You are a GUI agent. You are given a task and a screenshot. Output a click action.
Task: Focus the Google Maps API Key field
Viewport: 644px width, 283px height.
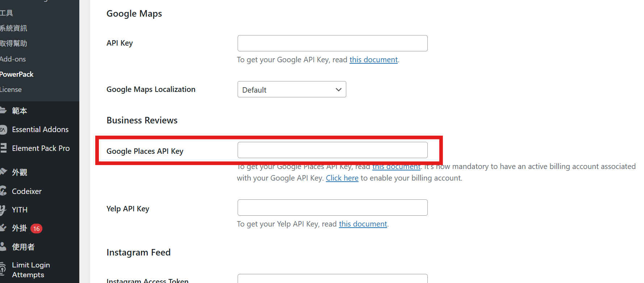pos(332,43)
